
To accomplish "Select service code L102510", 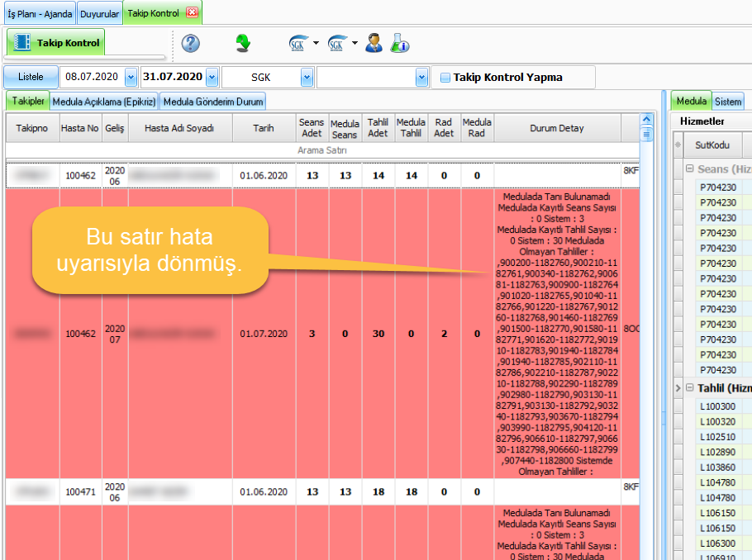I will pos(717,437).
